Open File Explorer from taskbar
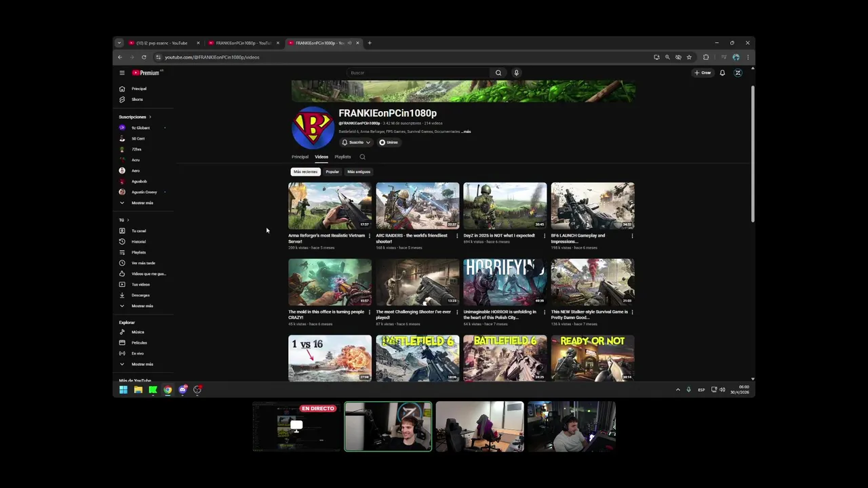 (138, 390)
